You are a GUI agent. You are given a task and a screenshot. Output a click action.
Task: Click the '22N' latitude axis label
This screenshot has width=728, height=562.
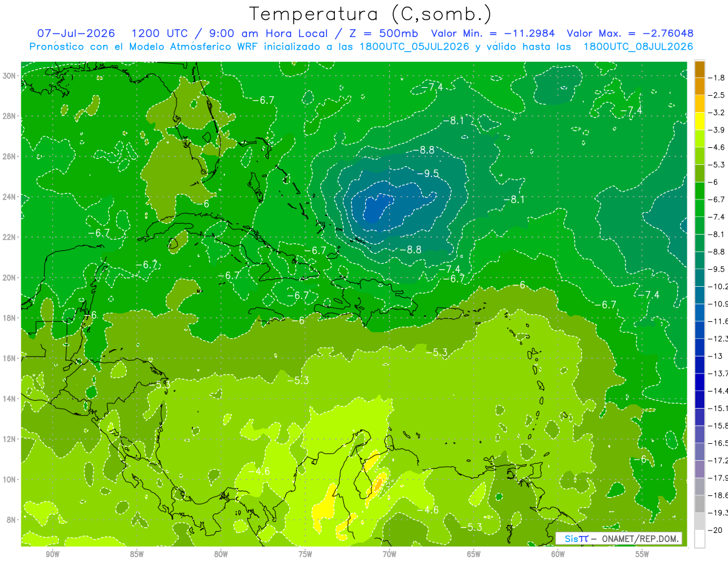coord(10,237)
